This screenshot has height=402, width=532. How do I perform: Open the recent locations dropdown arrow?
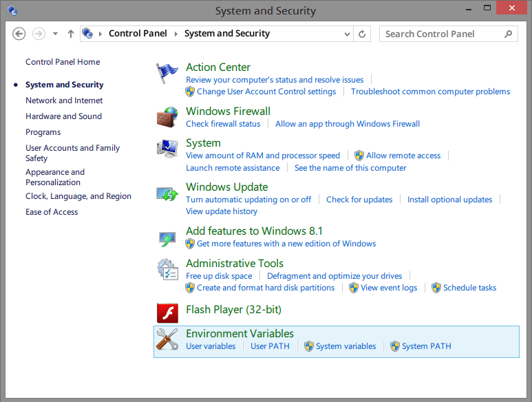pos(55,34)
